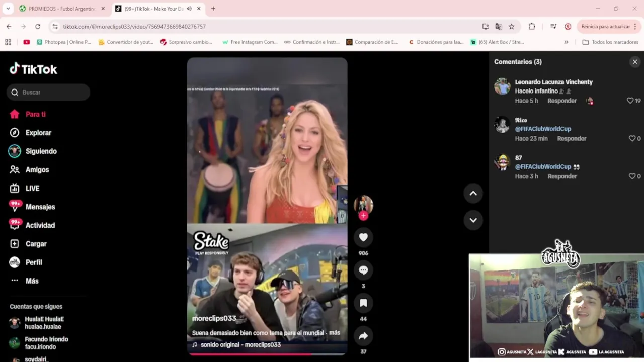This screenshot has width=644, height=362.
Task: Open the Actividad notifications
Action: click(x=33, y=225)
